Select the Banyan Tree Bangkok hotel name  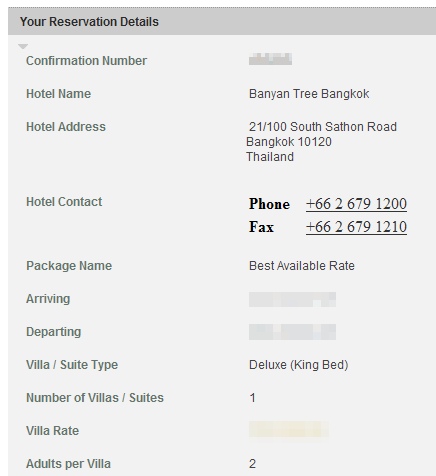pyautogui.click(x=309, y=94)
